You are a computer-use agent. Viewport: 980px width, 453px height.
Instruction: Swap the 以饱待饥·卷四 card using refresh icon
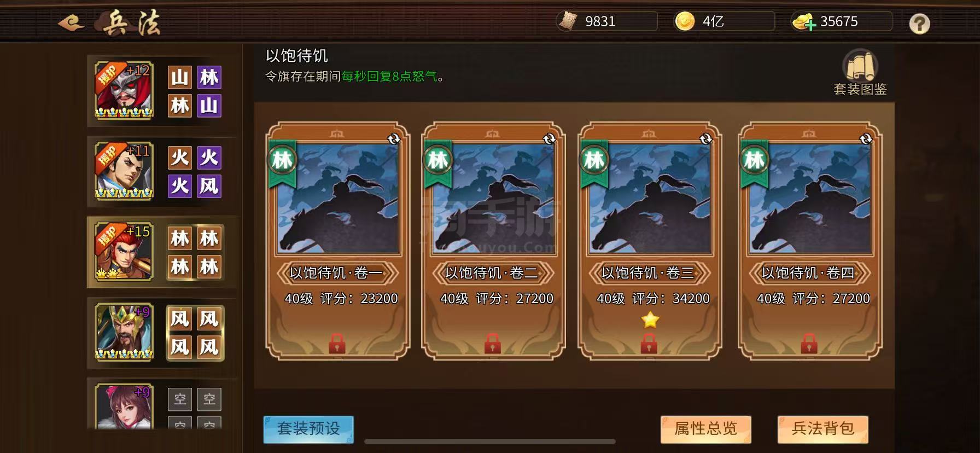pyautogui.click(x=866, y=140)
